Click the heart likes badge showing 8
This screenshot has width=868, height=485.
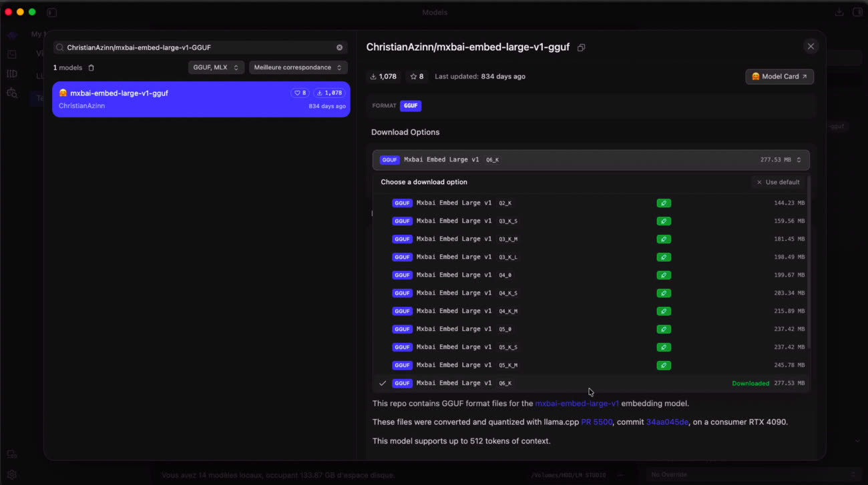300,93
